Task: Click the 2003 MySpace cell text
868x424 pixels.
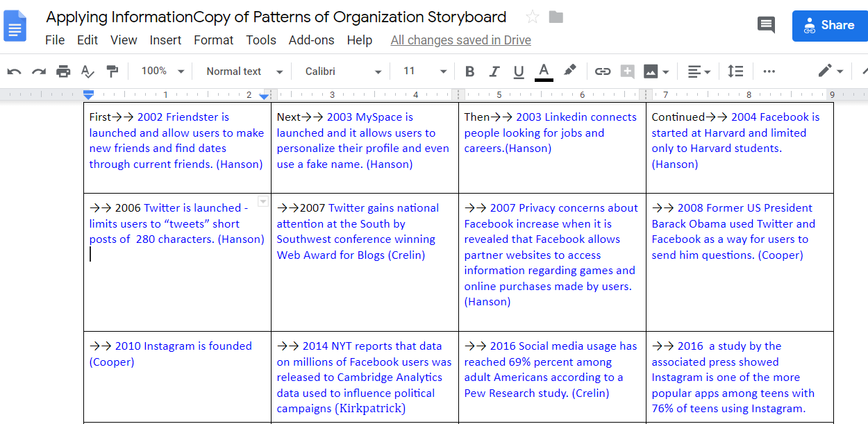Action: coord(363,141)
